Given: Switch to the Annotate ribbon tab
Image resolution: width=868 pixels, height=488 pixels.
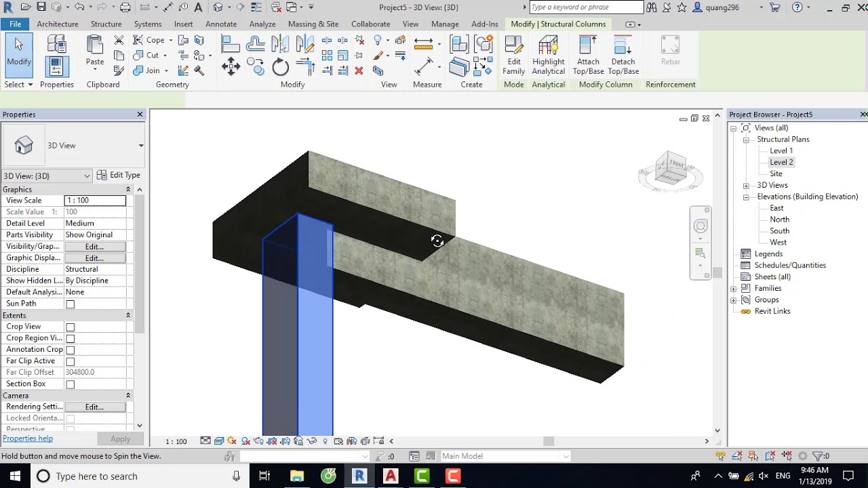Looking at the screenshot, I should coord(221,24).
